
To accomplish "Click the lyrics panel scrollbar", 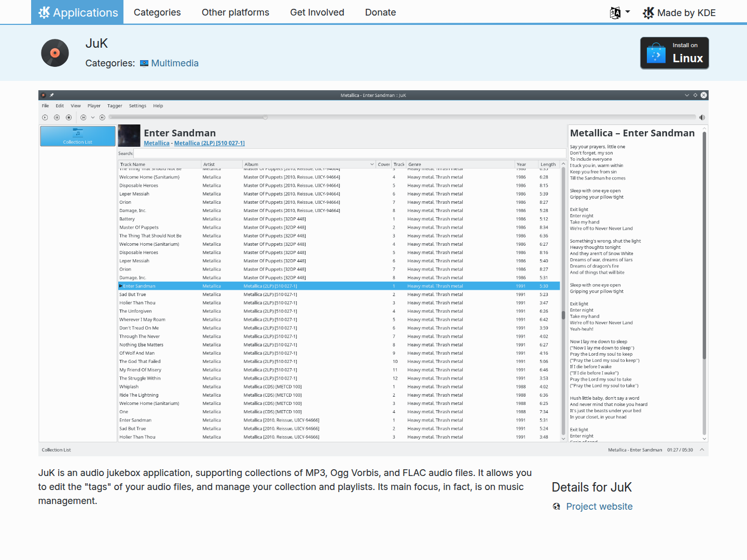I will click(704, 283).
